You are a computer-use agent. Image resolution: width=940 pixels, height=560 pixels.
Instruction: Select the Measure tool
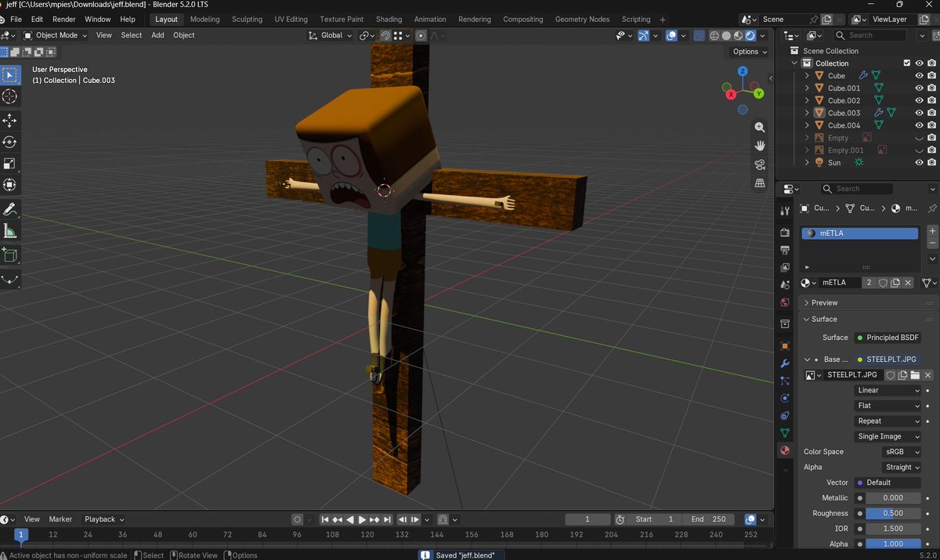10,231
